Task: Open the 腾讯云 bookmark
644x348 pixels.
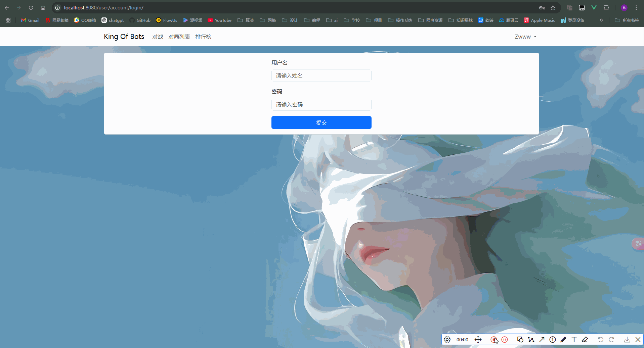Action: click(x=509, y=20)
